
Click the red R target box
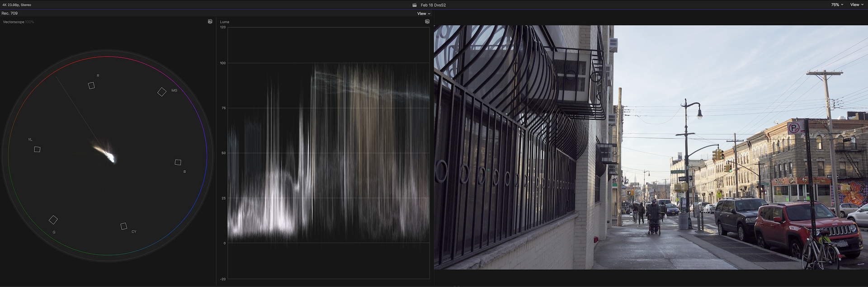point(91,85)
